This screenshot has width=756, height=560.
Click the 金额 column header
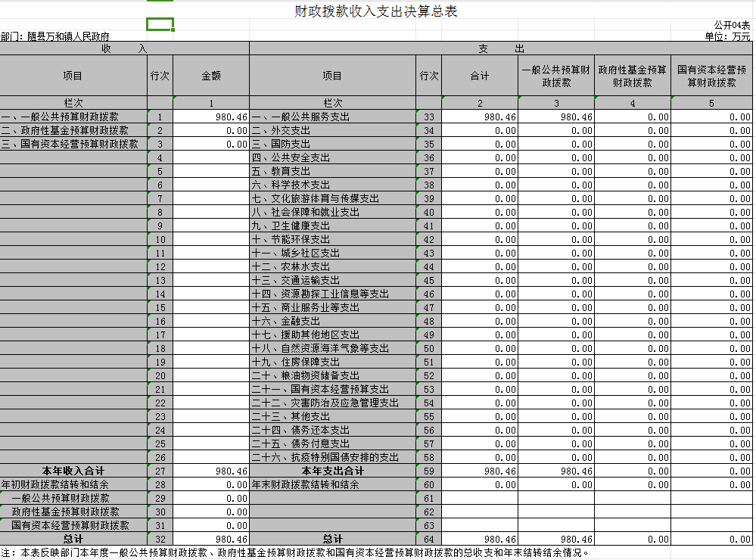211,76
